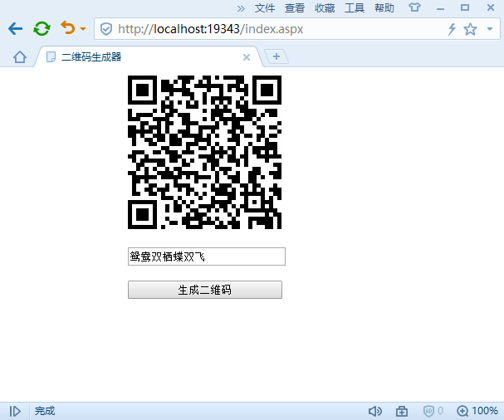Open the 查看 menu
Screen dimensions: 504x420
pyautogui.click(x=295, y=8)
